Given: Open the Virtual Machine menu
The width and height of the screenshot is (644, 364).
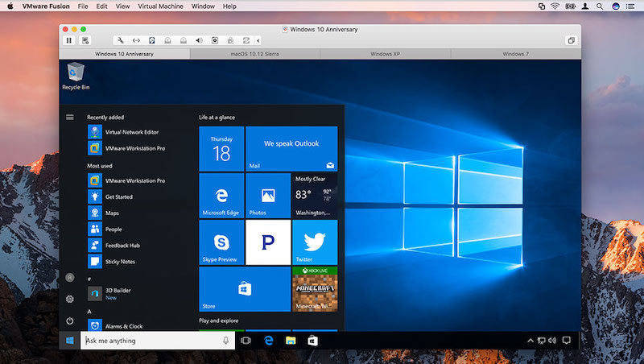Looking at the screenshot, I should [x=160, y=6].
